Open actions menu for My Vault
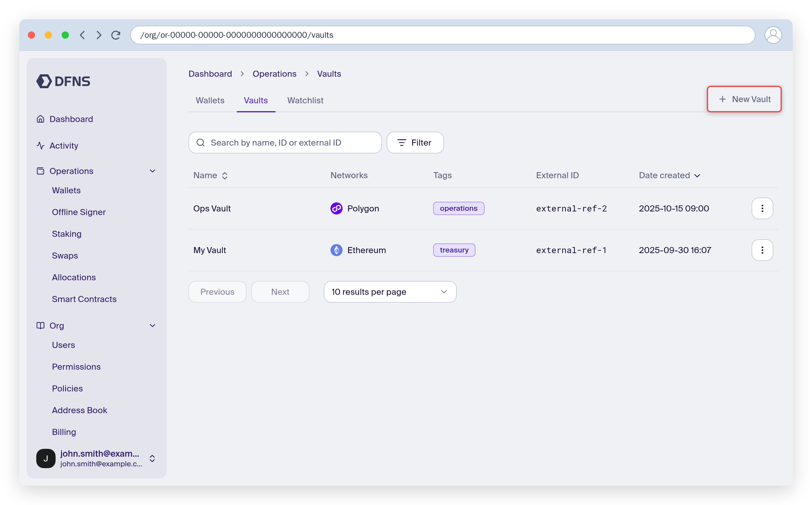The width and height of the screenshot is (812, 505). point(762,250)
